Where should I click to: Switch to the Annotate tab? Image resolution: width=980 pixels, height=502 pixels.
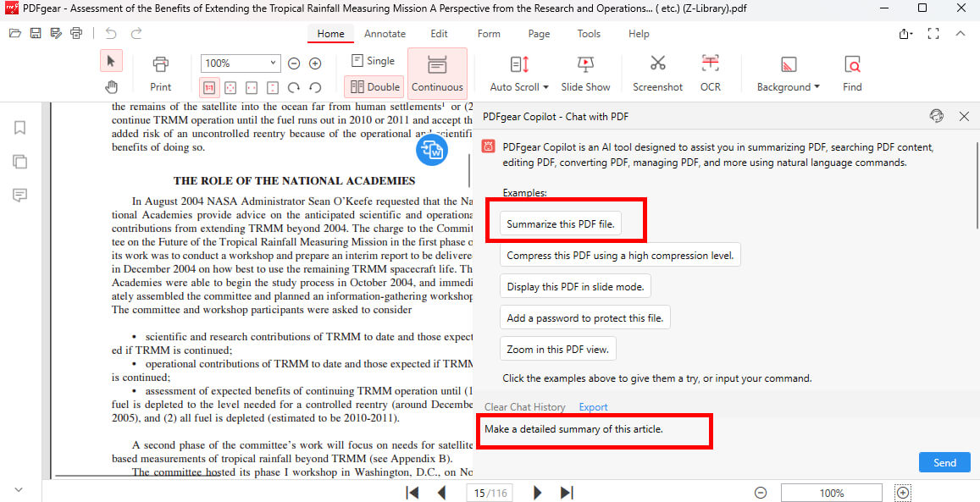[385, 34]
